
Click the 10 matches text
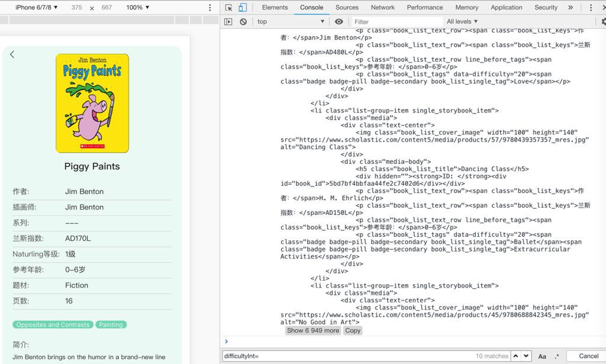(x=492, y=356)
